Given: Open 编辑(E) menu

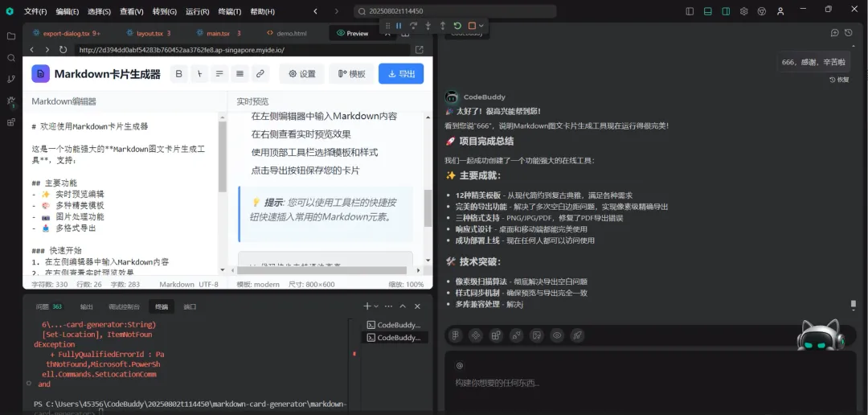Looking at the screenshot, I should [68, 11].
